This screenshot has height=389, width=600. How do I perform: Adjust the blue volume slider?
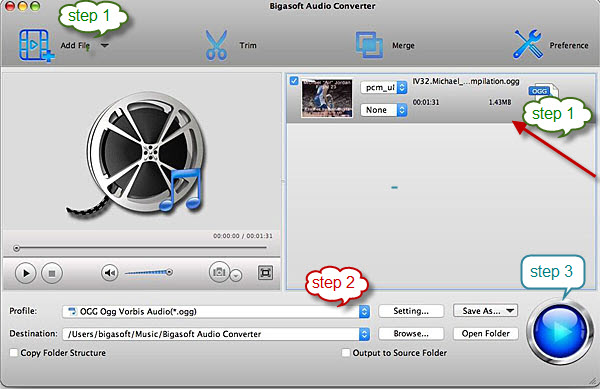coord(149,272)
